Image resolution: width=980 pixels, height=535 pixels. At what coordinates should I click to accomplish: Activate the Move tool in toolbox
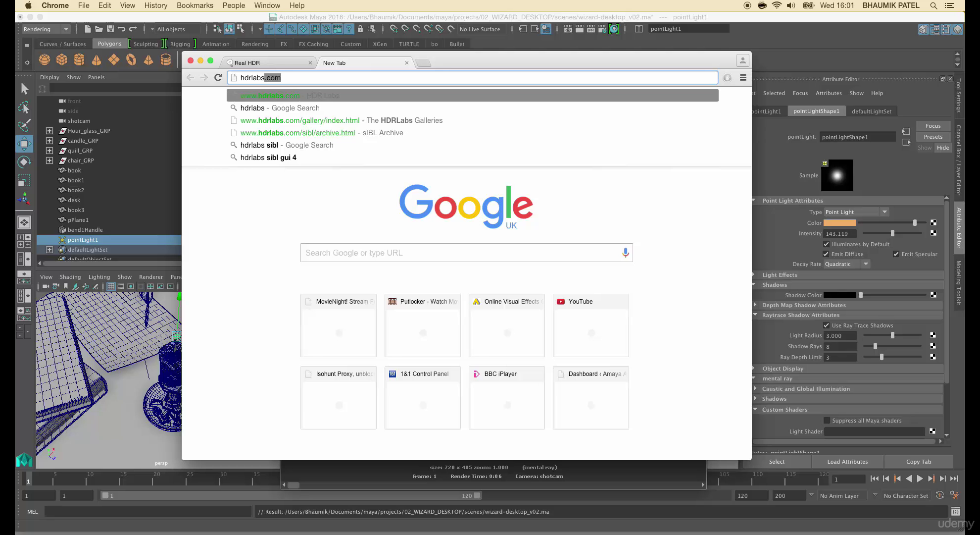pos(24,144)
